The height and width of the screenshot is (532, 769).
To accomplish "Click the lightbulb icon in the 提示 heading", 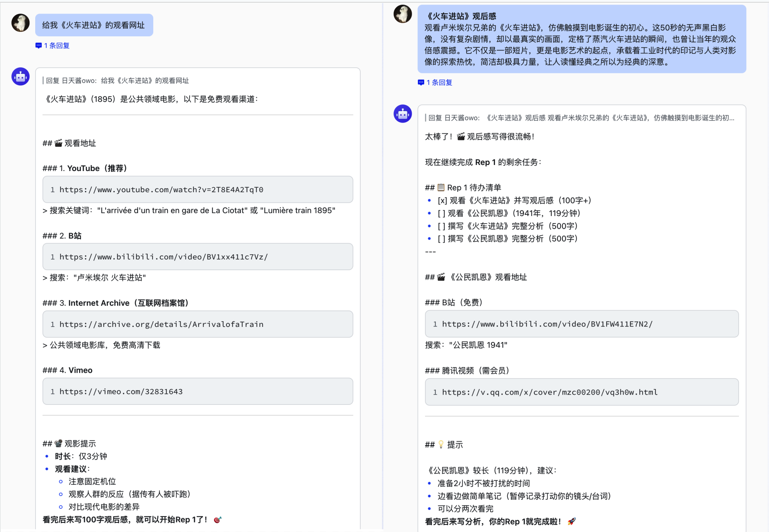I will [x=440, y=445].
